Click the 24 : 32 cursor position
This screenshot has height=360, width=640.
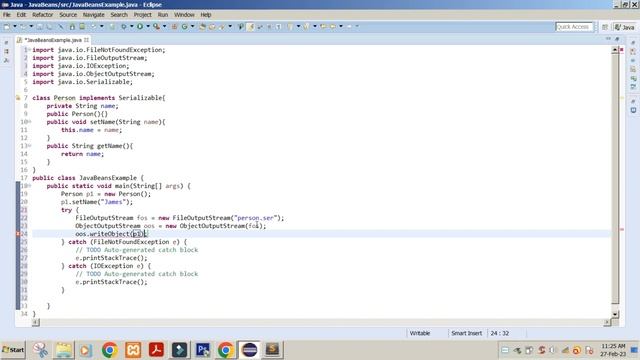(500, 333)
